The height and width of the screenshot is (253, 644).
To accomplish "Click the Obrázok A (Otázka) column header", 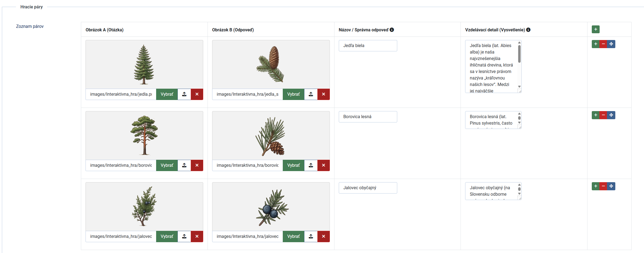I will coord(104,30).
